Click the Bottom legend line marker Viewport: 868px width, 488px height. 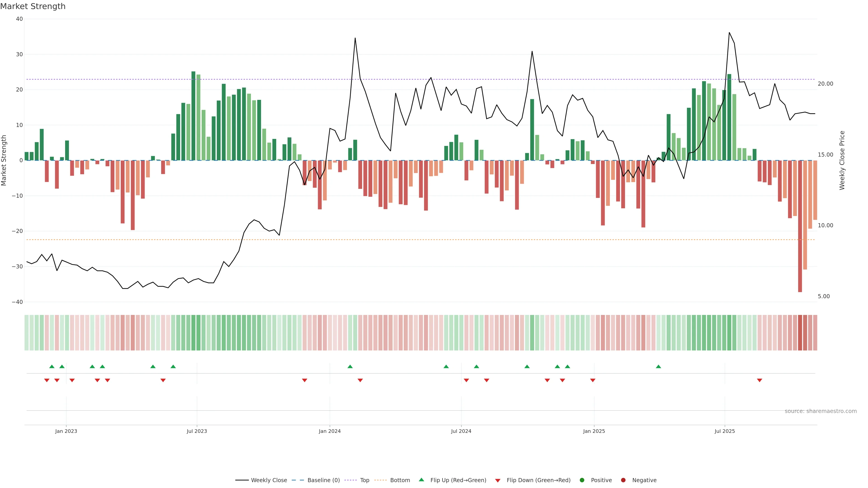pyautogui.click(x=380, y=480)
